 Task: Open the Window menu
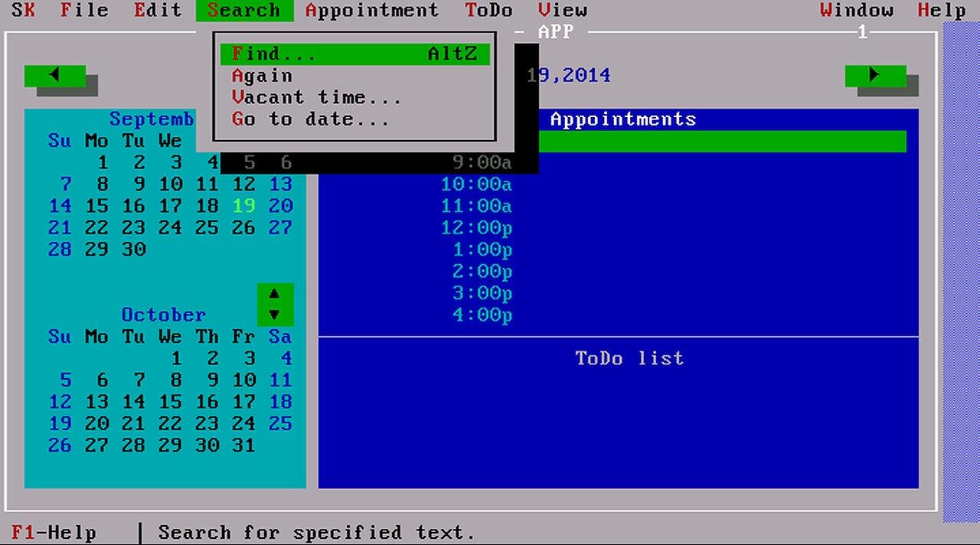[857, 10]
